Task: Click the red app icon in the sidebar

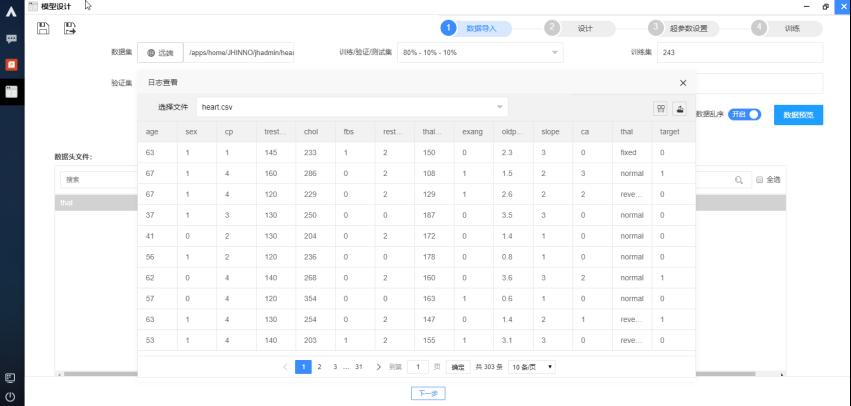Action: click(11, 64)
